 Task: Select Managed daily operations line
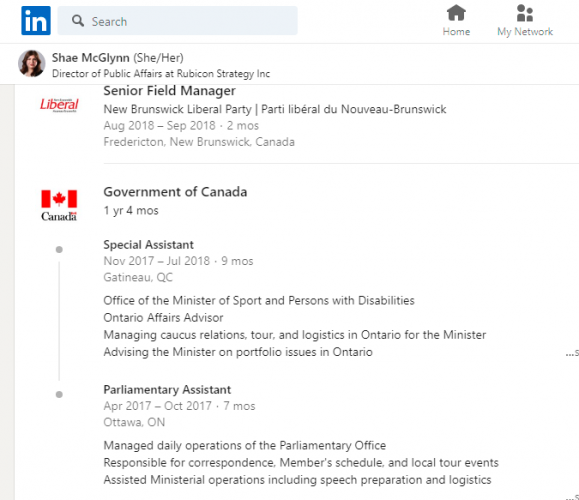click(244, 446)
